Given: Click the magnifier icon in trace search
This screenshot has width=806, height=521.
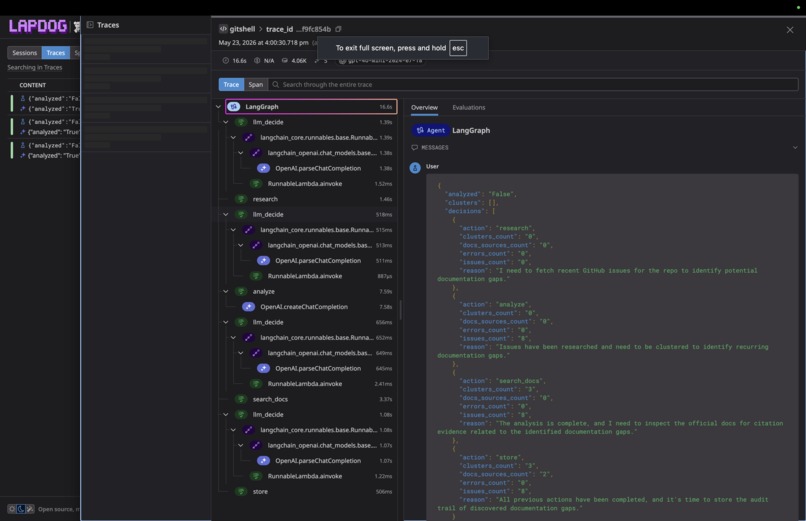Looking at the screenshot, I should point(276,84).
